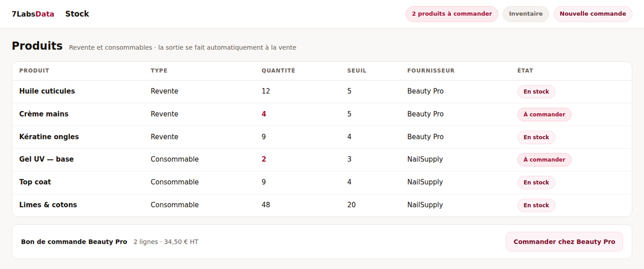Click the 'En stock' badge for Huile cuticules
The width and height of the screenshot is (644, 269).
coord(536,92)
